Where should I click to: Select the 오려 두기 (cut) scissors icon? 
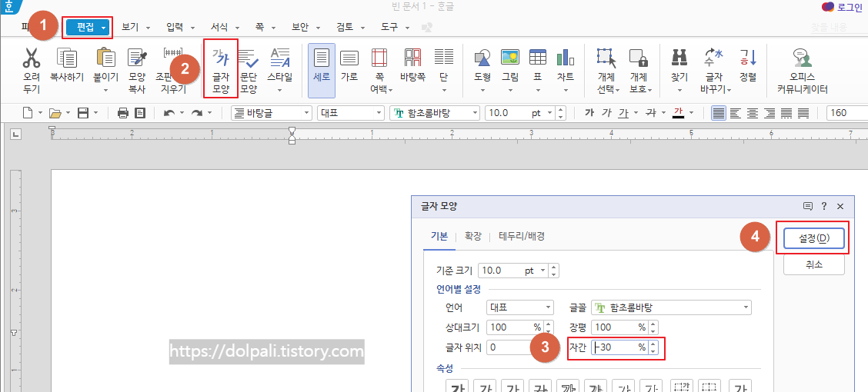pyautogui.click(x=32, y=58)
